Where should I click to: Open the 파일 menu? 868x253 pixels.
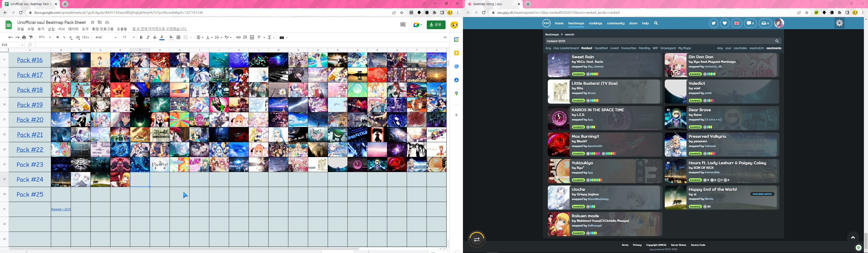click(x=20, y=29)
